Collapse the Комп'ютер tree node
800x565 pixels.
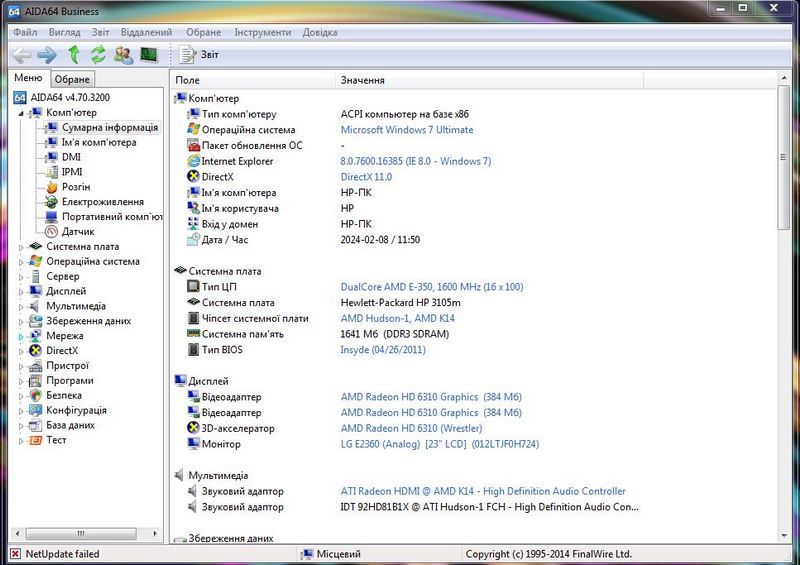point(22,113)
